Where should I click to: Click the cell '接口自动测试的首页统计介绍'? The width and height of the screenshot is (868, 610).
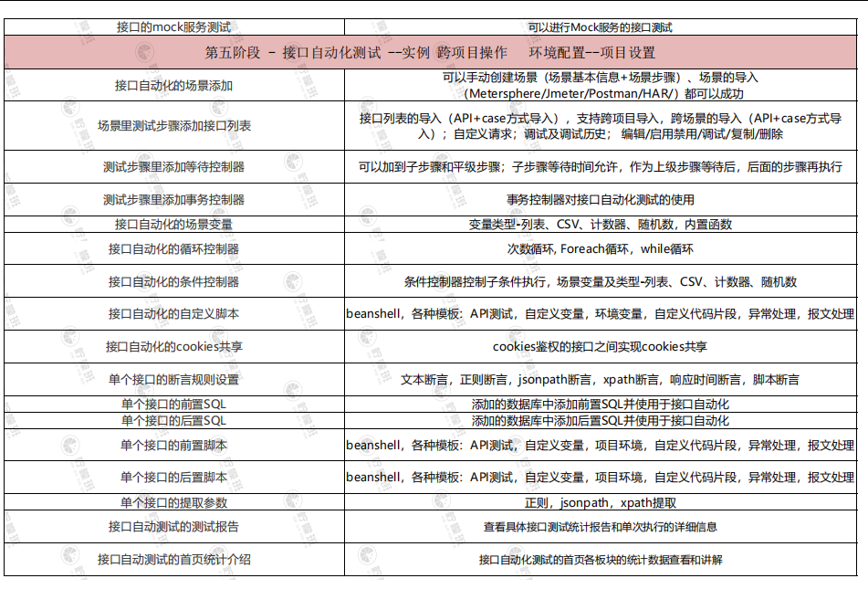[x=173, y=560]
